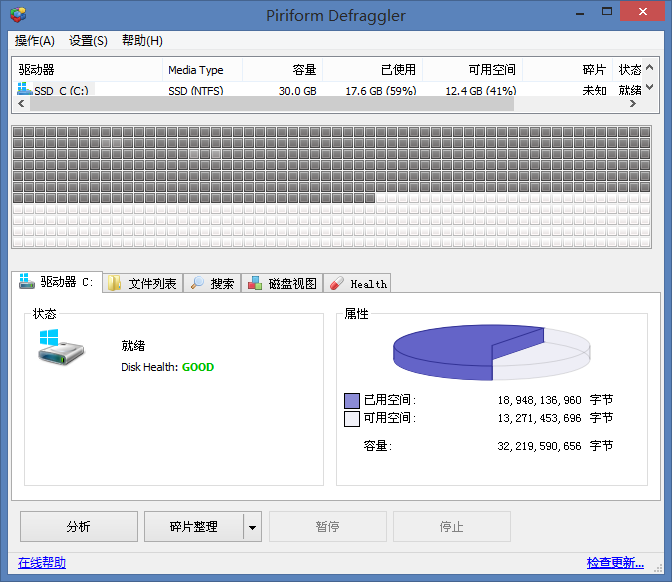Click the 就绪 status text in 状态 panel
The image size is (672, 582).
point(133,345)
